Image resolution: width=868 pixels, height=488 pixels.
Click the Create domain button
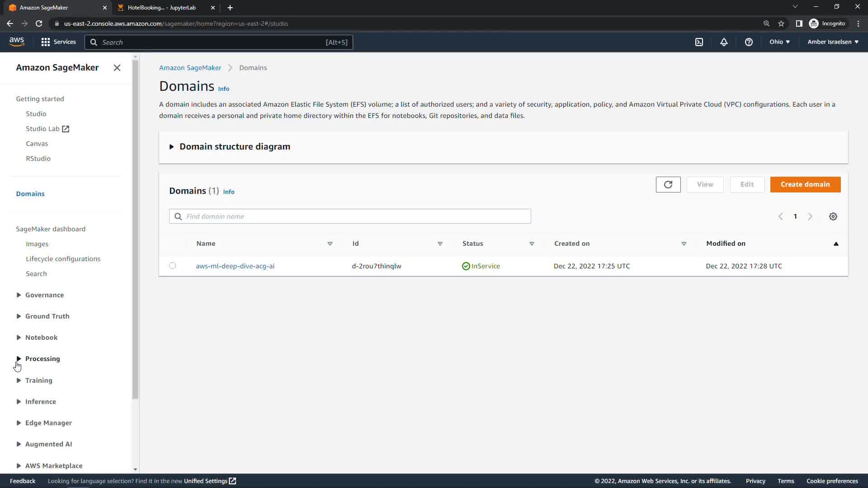805,184
